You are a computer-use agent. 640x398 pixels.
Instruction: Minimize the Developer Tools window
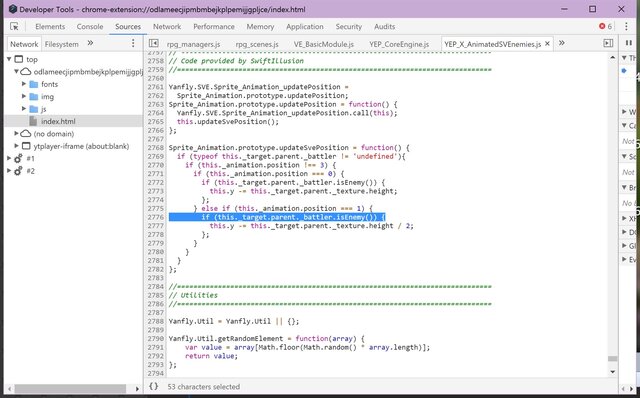click(564, 9)
